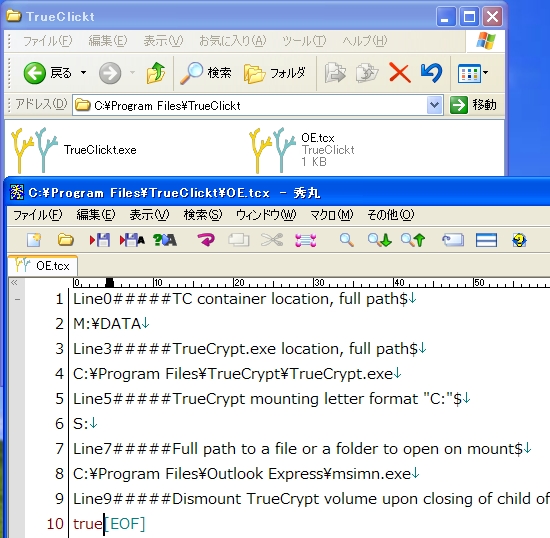Open the Back button history dropdown arrow
The width and height of the screenshot is (550, 538).
tap(83, 73)
